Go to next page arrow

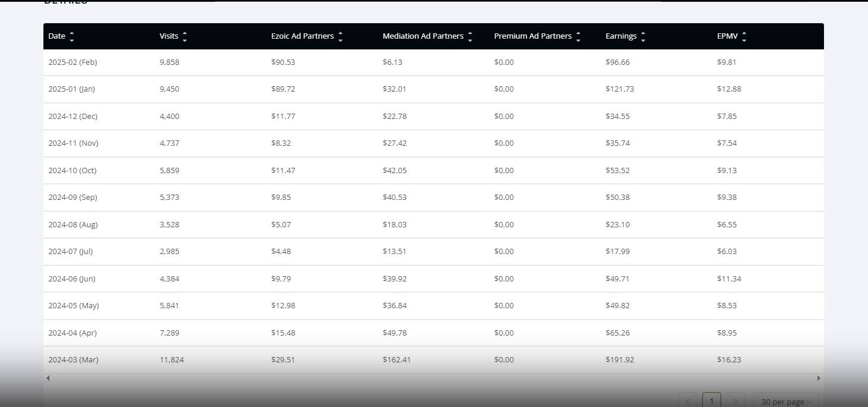735,401
